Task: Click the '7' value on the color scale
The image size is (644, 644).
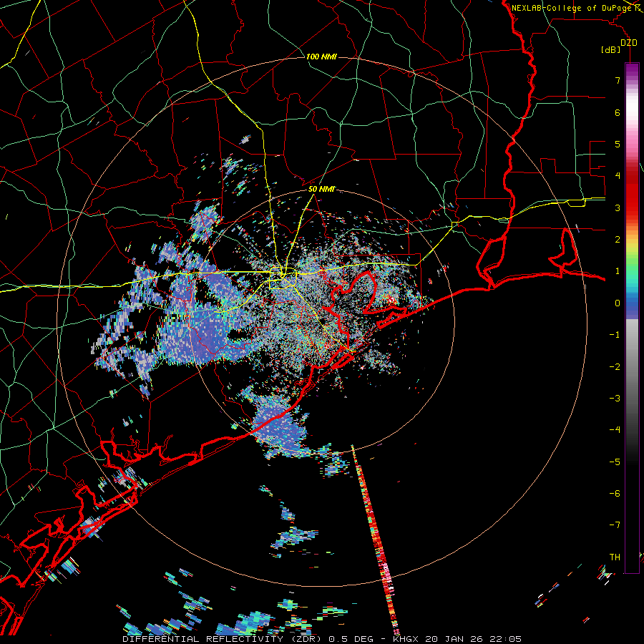Action: [618, 80]
